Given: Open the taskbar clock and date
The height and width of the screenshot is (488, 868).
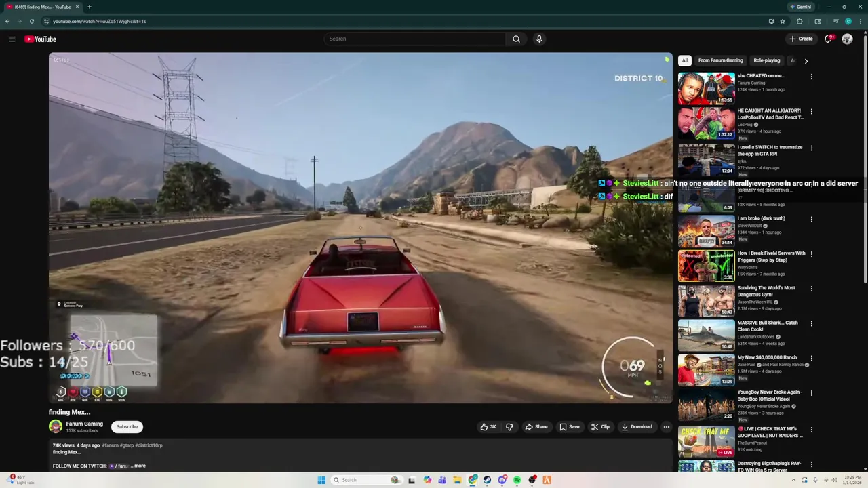Looking at the screenshot, I should 852,480.
